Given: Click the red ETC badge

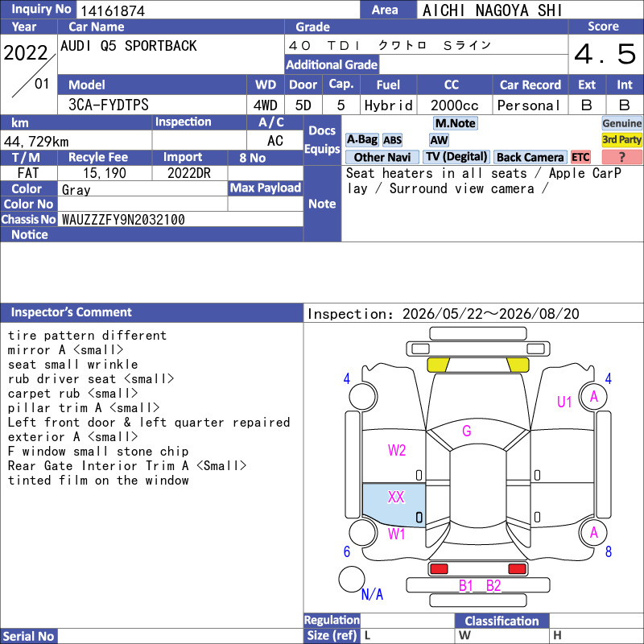Looking at the screenshot, I should tap(580, 157).
